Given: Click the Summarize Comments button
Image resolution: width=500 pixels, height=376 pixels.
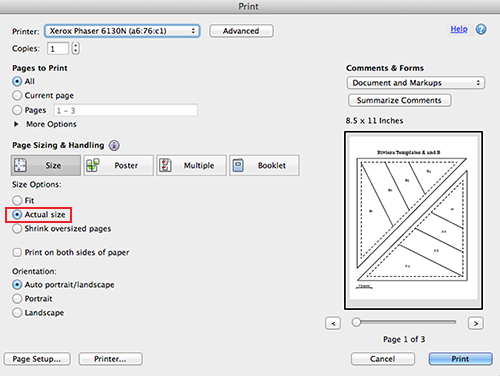Looking at the screenshot, I should tap(400, 100).
